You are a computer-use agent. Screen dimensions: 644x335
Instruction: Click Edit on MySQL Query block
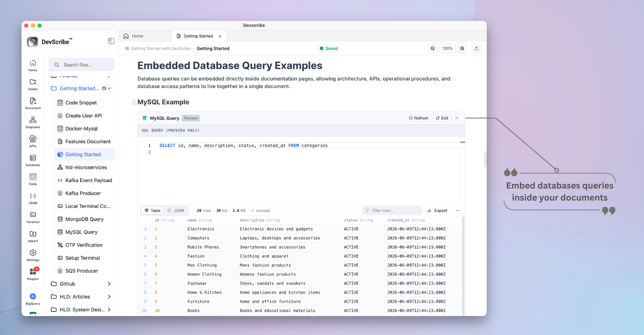click(442, 118)
